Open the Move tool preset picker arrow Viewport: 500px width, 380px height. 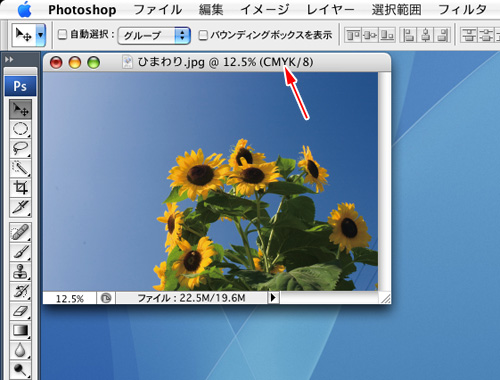coord(41,35)
